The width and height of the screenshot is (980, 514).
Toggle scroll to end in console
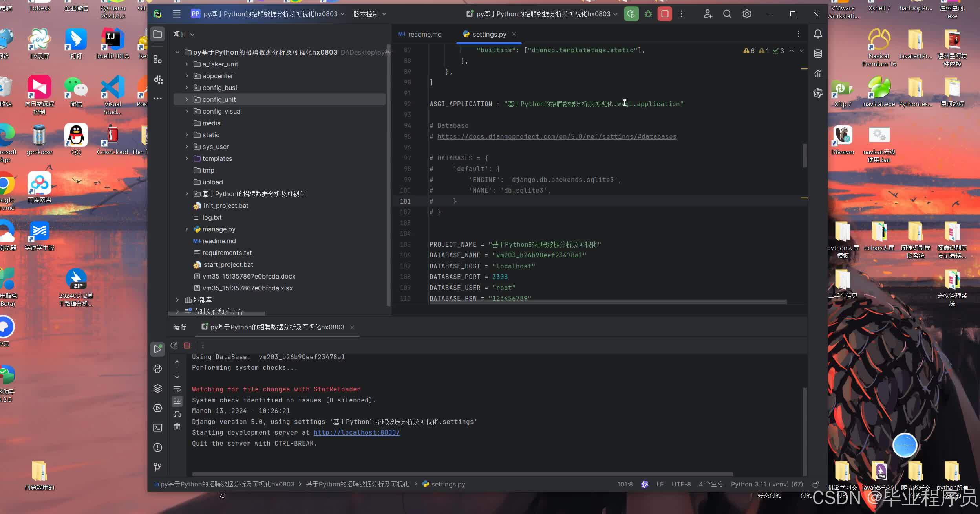click(x=177, y=401)
